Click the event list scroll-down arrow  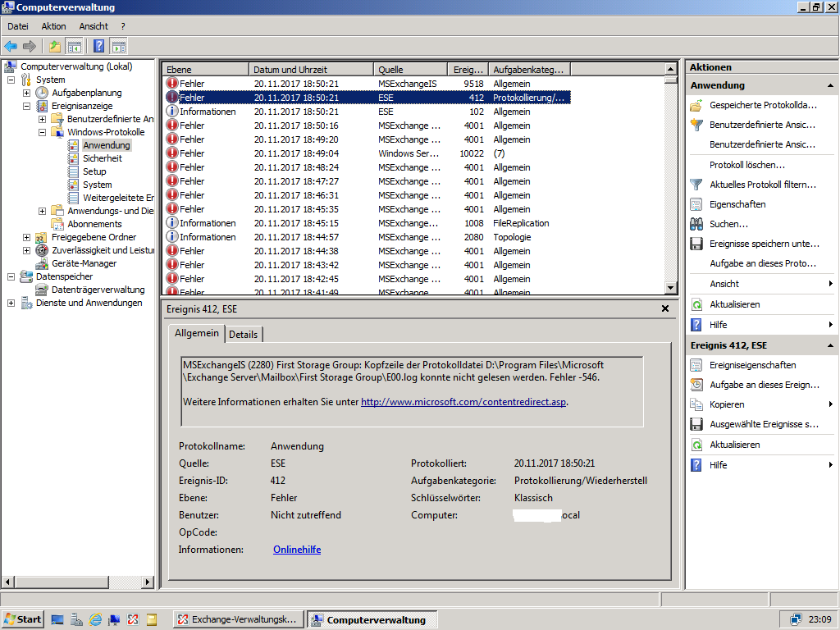(671, 288)
